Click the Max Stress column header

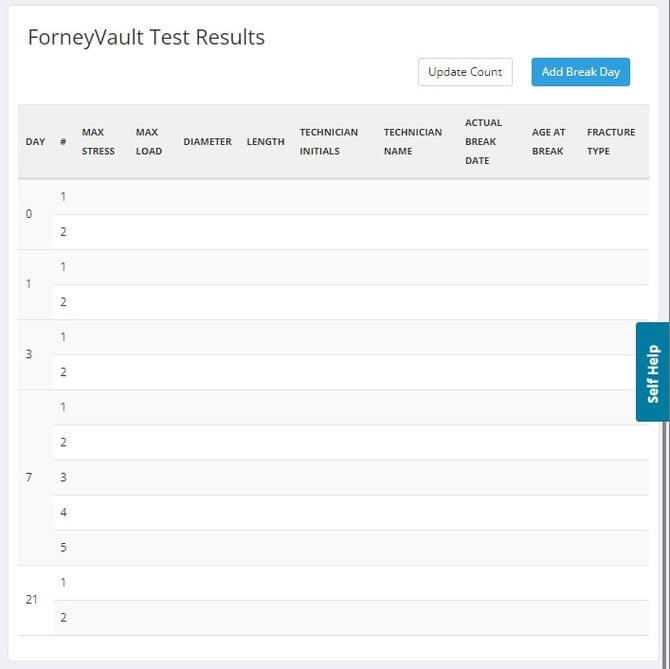(x=98, y=142)
